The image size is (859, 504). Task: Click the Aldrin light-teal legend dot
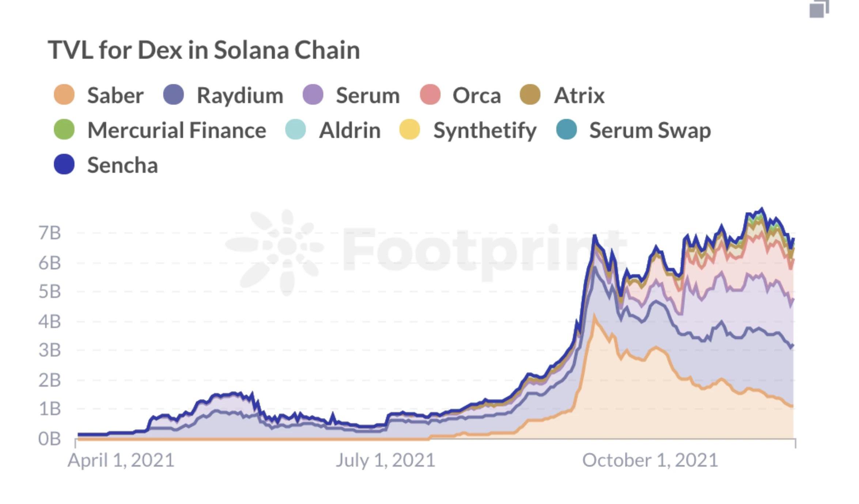pos(295,129)
